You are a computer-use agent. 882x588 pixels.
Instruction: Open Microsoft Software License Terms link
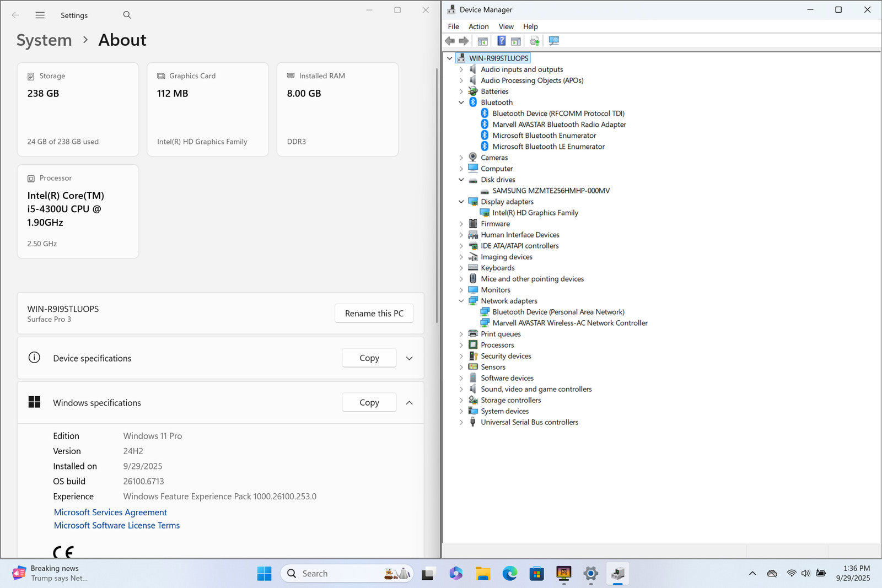tap(117, 526)
